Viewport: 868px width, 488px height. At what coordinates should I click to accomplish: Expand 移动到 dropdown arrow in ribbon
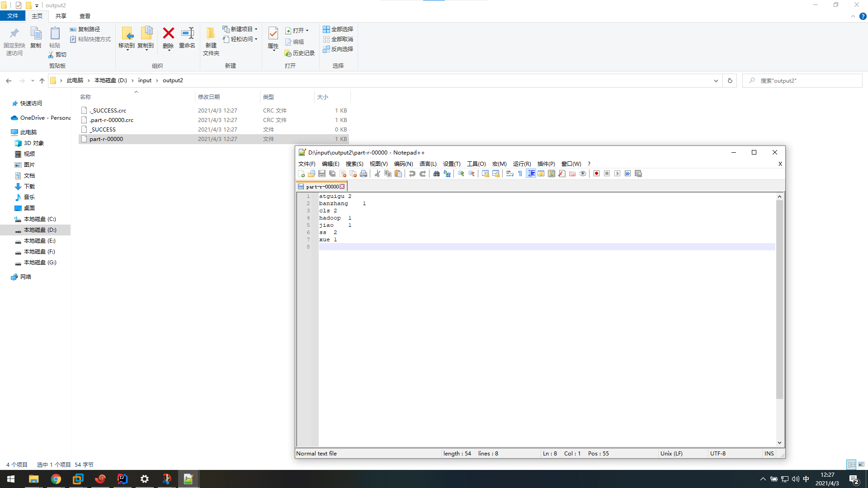[x=127, y=50]
